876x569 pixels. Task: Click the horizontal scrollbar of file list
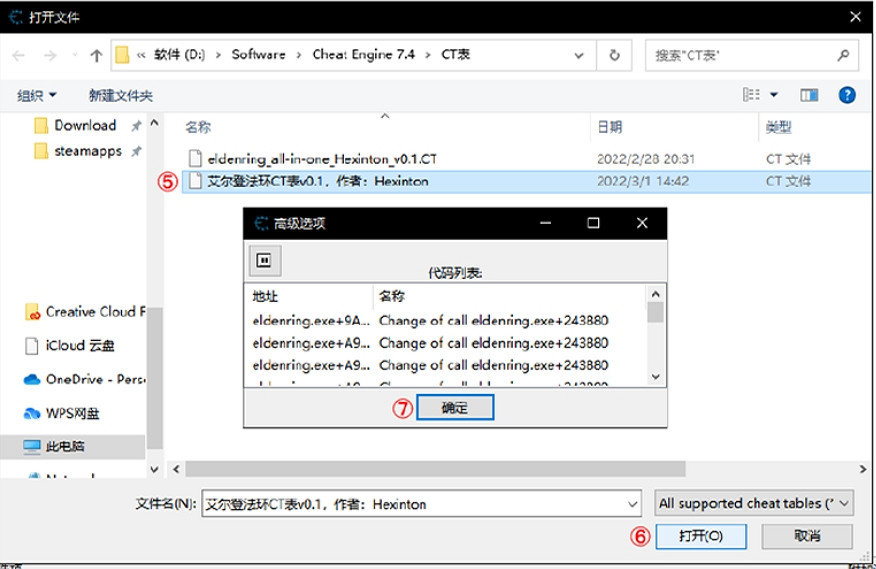click(435, 469)
